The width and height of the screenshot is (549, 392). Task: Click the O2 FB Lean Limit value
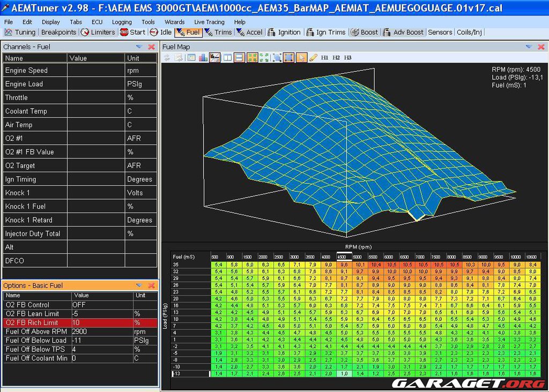pos(102,314)
